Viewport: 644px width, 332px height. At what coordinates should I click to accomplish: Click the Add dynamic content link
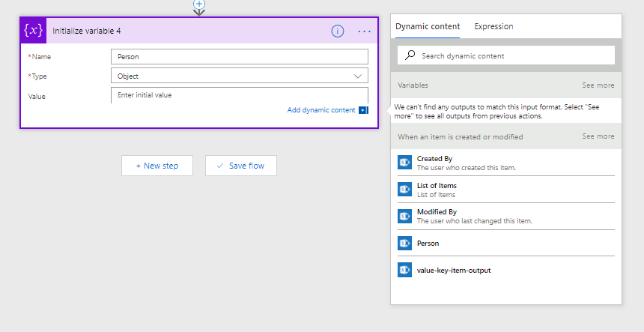click(321, 110)
